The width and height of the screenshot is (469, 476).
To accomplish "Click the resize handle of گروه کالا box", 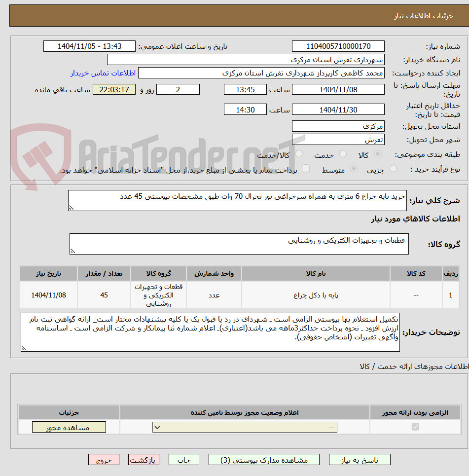I will [x=72, y=252].
